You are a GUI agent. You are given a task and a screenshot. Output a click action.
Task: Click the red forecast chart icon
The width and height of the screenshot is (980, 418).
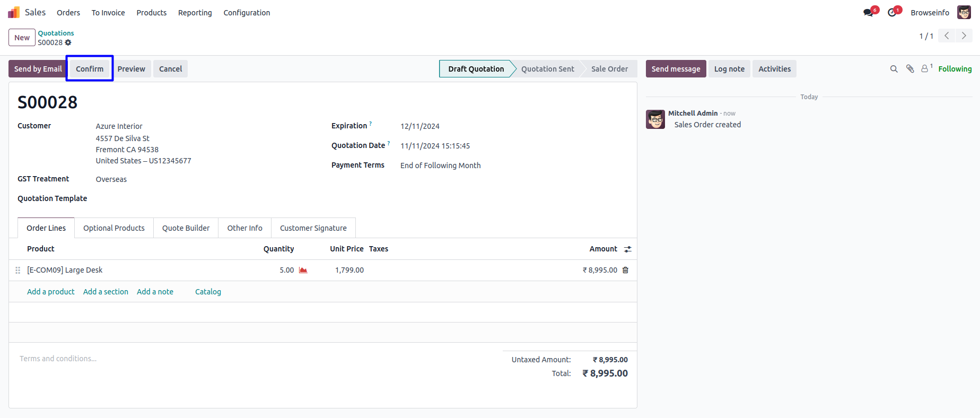[x=303, y=270]
